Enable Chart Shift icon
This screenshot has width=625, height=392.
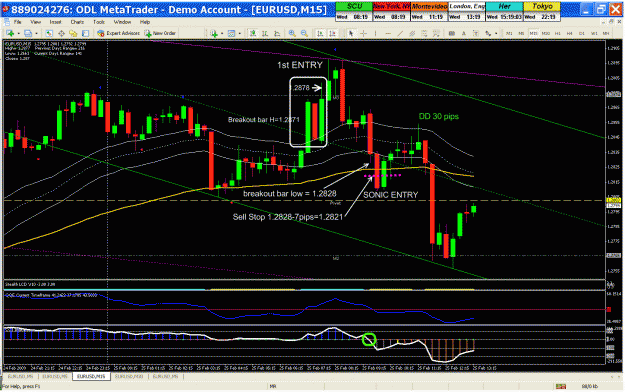(x=332, y=33)
